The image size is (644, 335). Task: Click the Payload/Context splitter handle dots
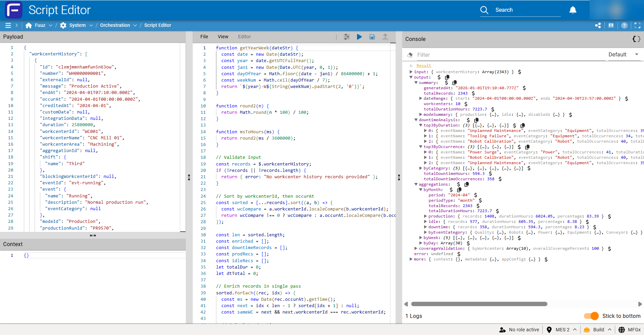click(x=93, y=235)
